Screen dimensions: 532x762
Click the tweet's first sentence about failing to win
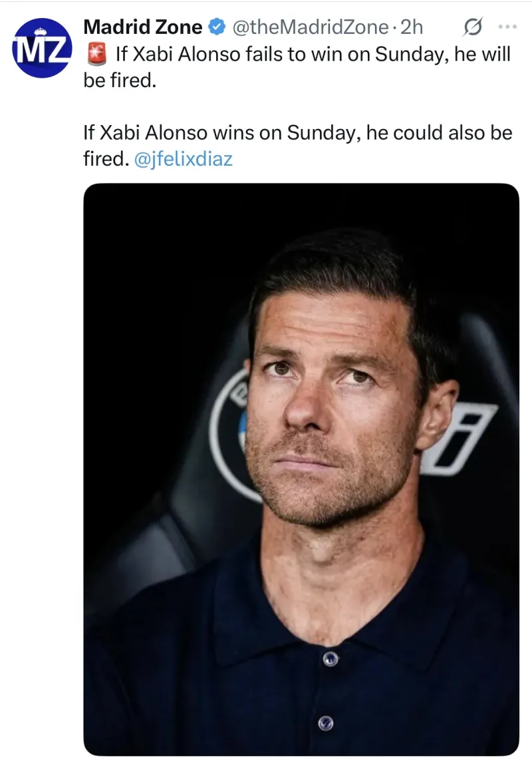point(313,55)
